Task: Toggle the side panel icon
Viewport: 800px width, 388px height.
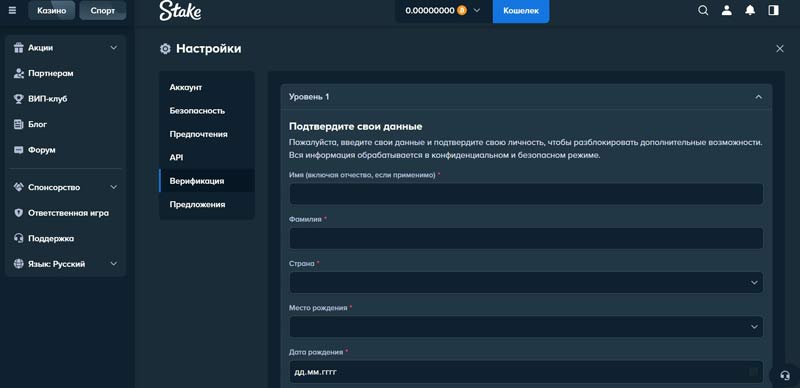Action: 773,10
